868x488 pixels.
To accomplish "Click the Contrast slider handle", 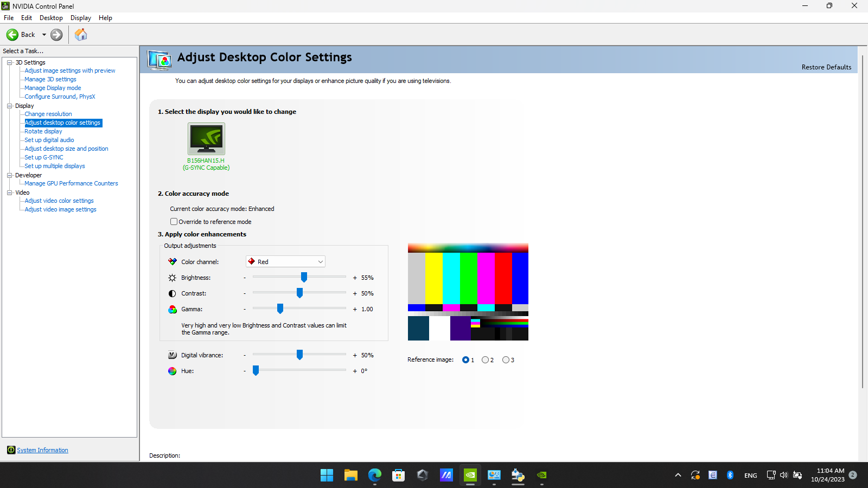I will pos(299,293).
